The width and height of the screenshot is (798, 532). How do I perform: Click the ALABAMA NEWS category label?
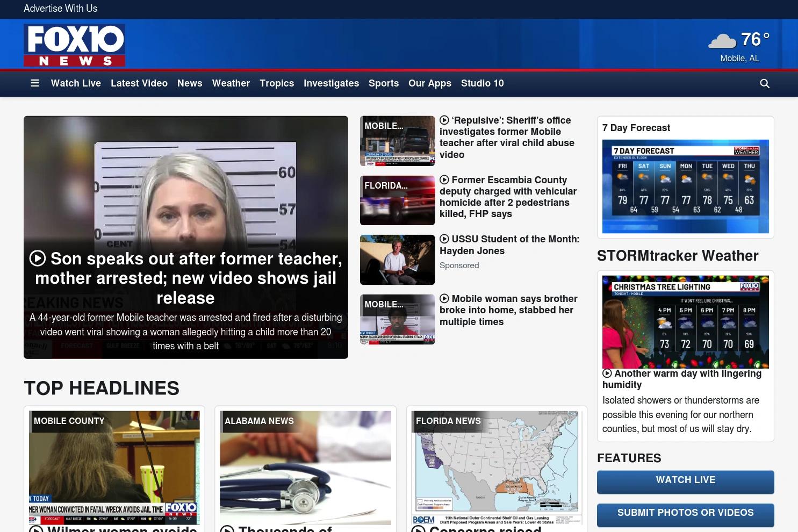[x=259, y=421]
